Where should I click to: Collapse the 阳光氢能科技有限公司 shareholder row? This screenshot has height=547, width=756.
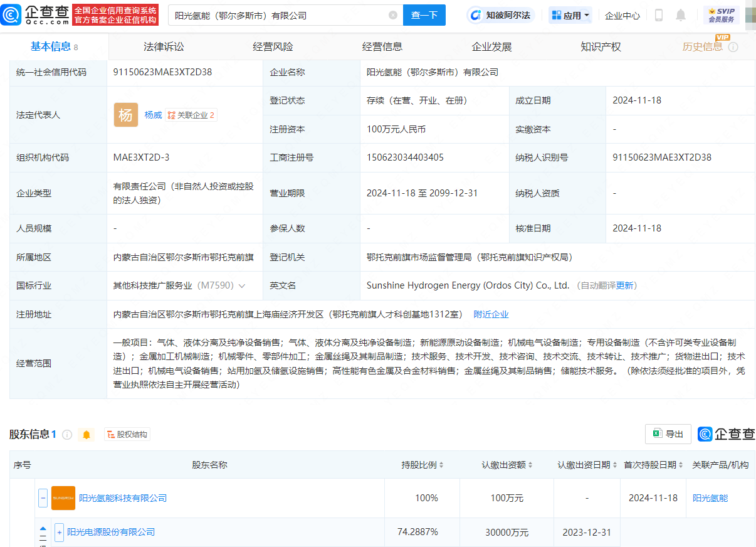(x=43, y=498)
